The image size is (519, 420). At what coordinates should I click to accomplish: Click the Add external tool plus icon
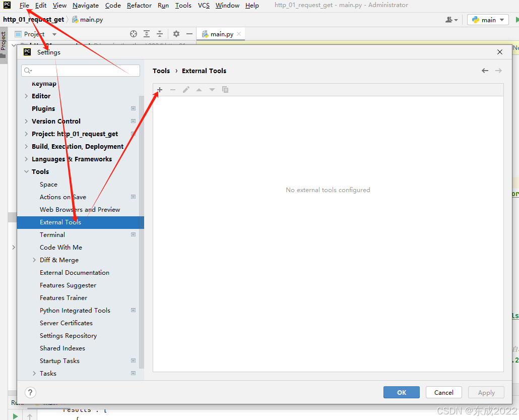coord(160,90)
